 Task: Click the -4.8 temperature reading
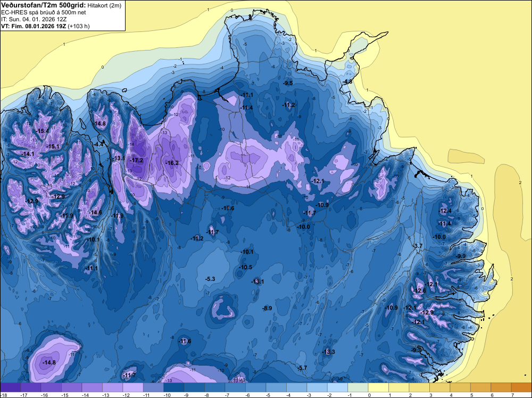tap(347, 82)
